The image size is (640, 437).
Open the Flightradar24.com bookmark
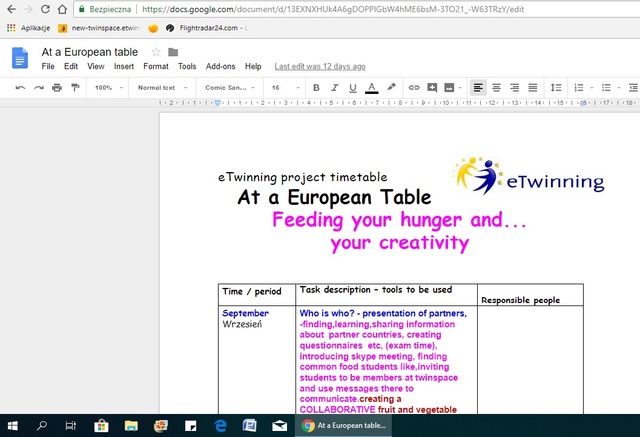206,28
